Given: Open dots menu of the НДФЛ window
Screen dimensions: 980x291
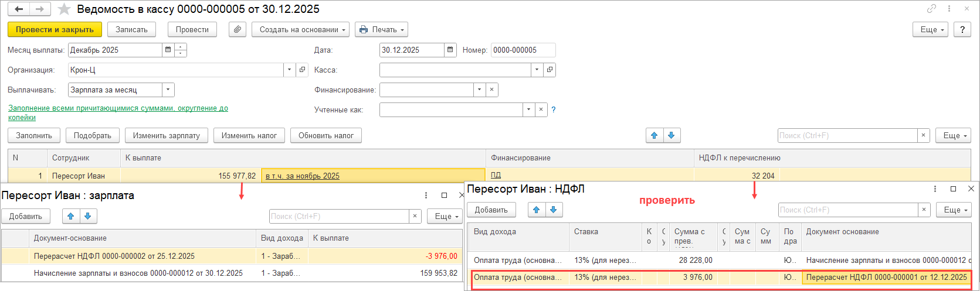Looking at the screenshot, I should click(x=935, y=189).
